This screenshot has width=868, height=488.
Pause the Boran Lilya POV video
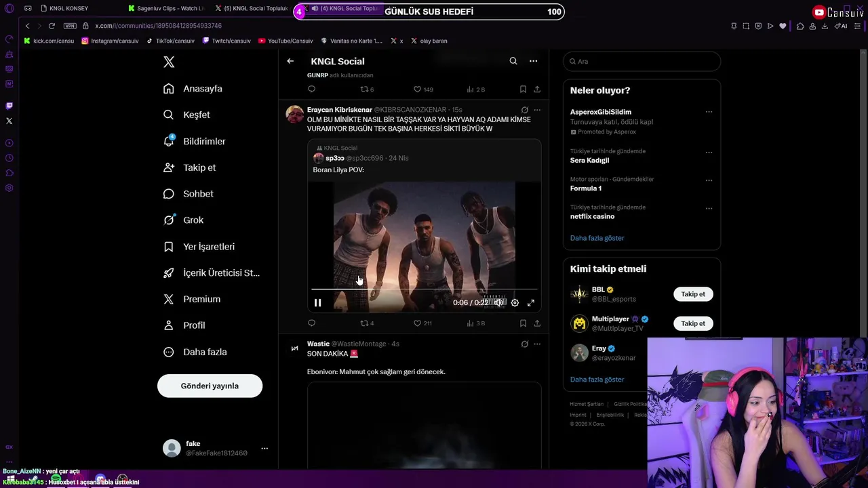pyautogui.click(x=317, y=303)
